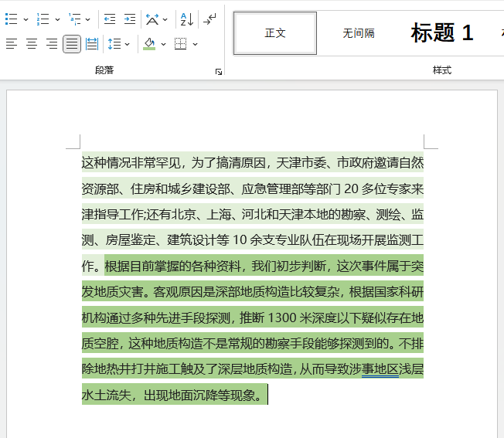504x438 pixels.
Task: Expand line spacing dropdown arrow
Action: (128, 44)
